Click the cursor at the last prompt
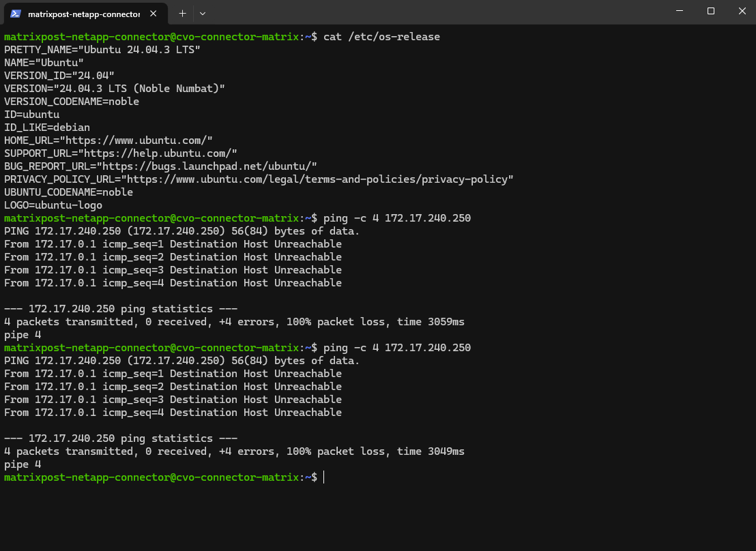Image resolution: width=756 pixels, height=551 pixels. pyautogui.click(x=323, y=477)
